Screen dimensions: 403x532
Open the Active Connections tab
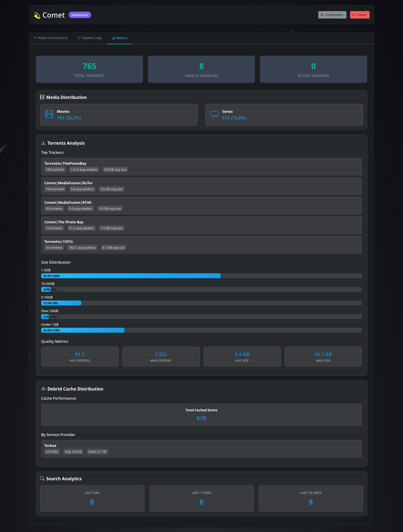coord(50,38)
